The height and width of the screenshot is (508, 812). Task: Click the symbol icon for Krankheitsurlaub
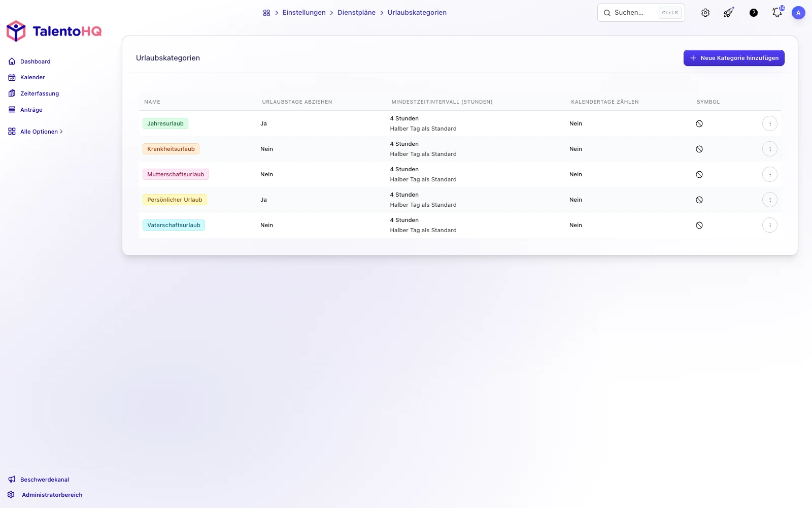point(699,149)
